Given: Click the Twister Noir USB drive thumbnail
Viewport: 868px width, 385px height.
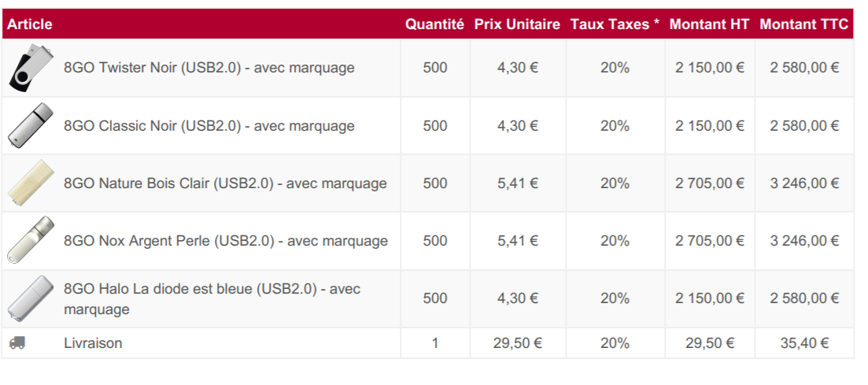Looking at the screenshot, I should [x=31, y=68].
